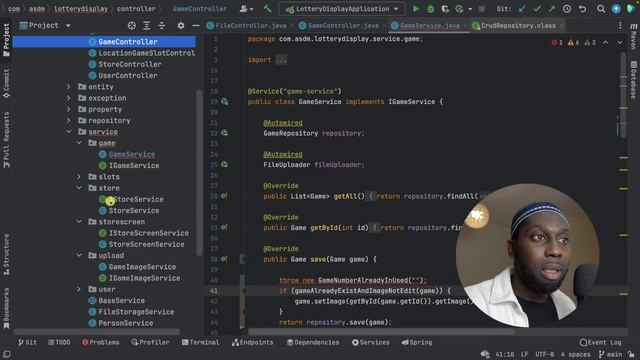640x360 pixels.
Task: Collapse the service folder
Action: click(69, 132)
